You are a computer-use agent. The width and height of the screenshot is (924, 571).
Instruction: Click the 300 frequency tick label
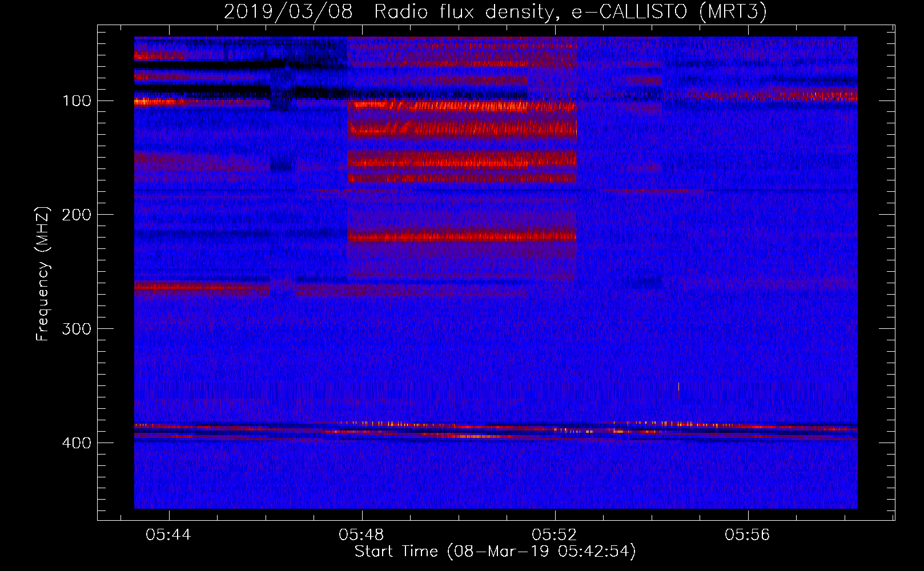pos(77,329)
